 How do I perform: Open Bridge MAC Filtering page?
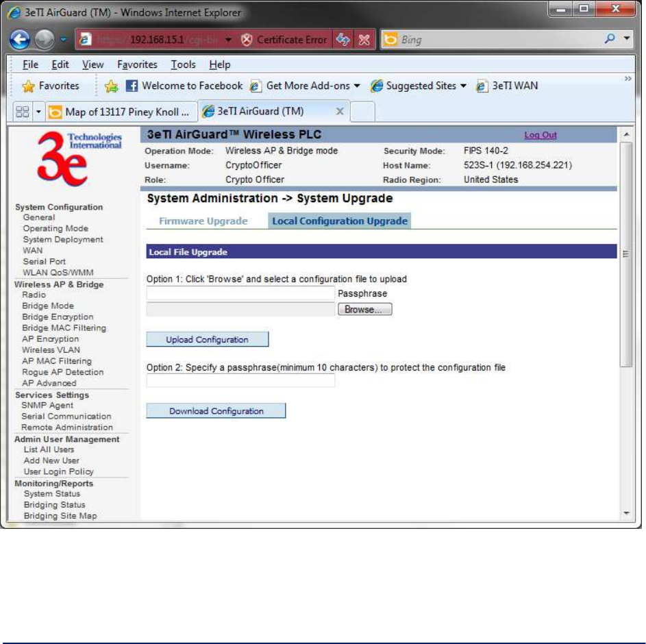64,328
